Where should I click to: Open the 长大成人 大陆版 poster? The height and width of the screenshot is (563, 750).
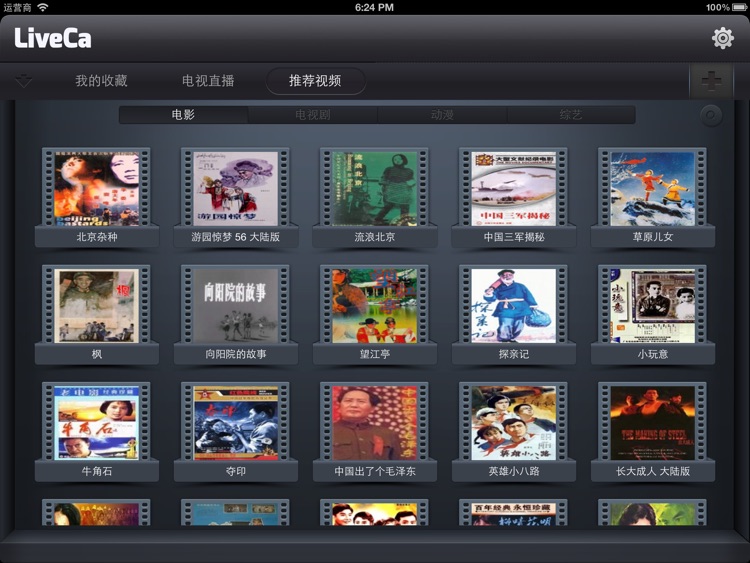[652, 423]
